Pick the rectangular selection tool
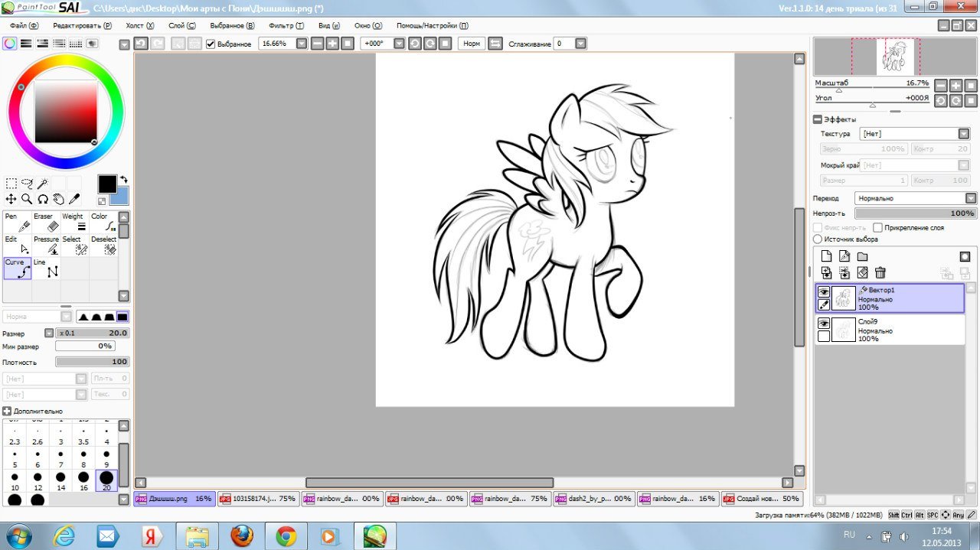Screen dimensions: 980x550 click(11, 184)
